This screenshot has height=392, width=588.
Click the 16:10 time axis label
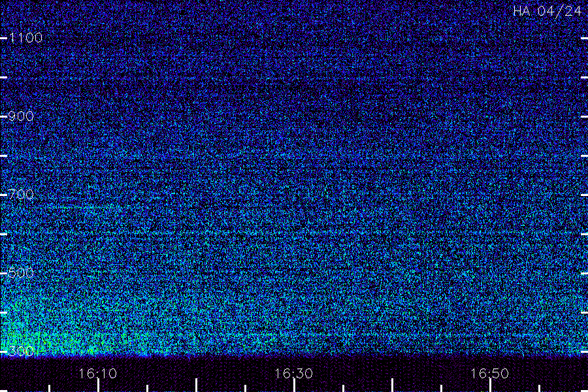click(98, 374)
